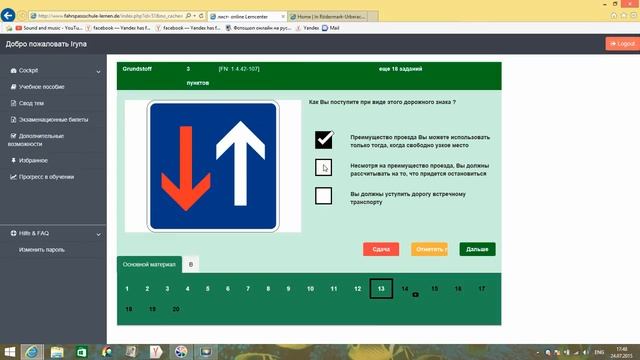640x360 pixels.
Task: Click the priority road sign image
Action: [x=213, y=166]
